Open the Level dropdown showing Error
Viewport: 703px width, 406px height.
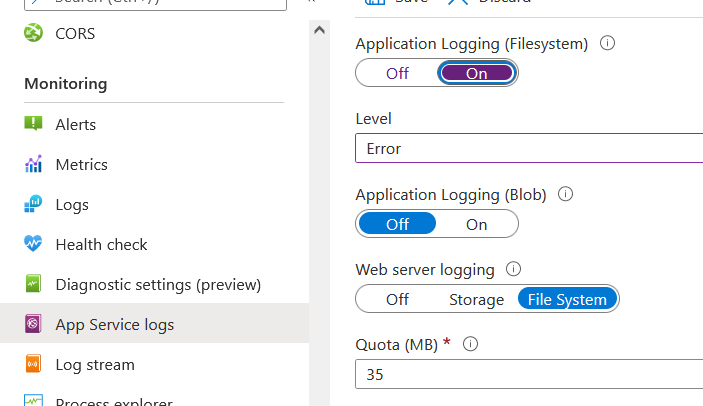(529, 148)
